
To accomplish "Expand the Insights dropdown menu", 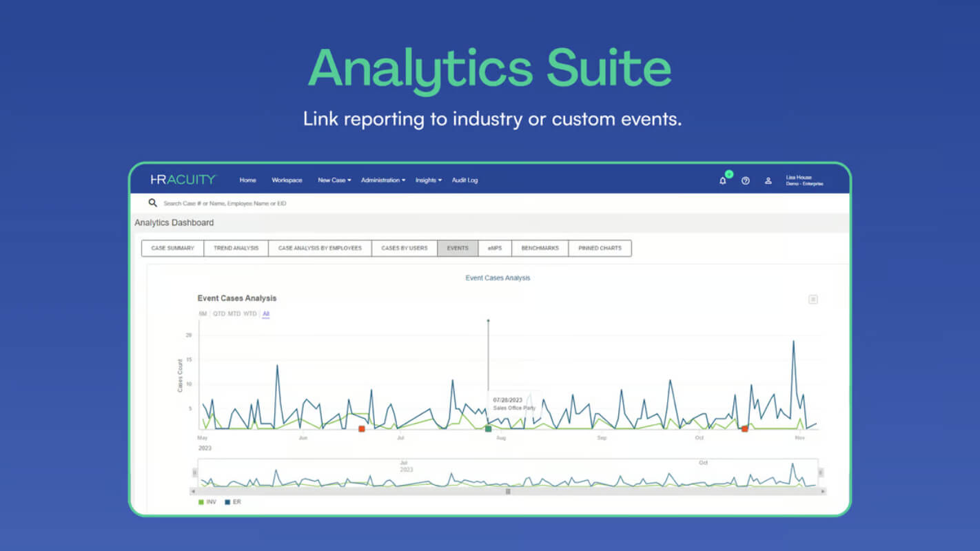I will coord(429,180).
